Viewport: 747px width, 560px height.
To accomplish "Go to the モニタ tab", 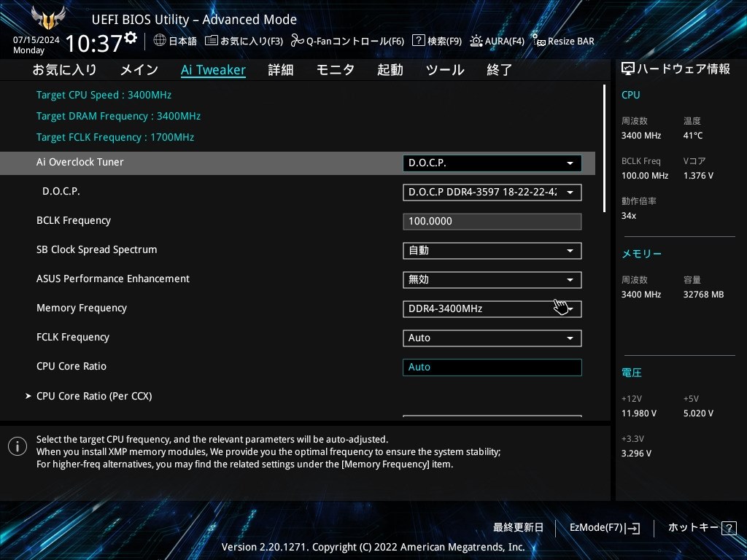I will [336, 70].
